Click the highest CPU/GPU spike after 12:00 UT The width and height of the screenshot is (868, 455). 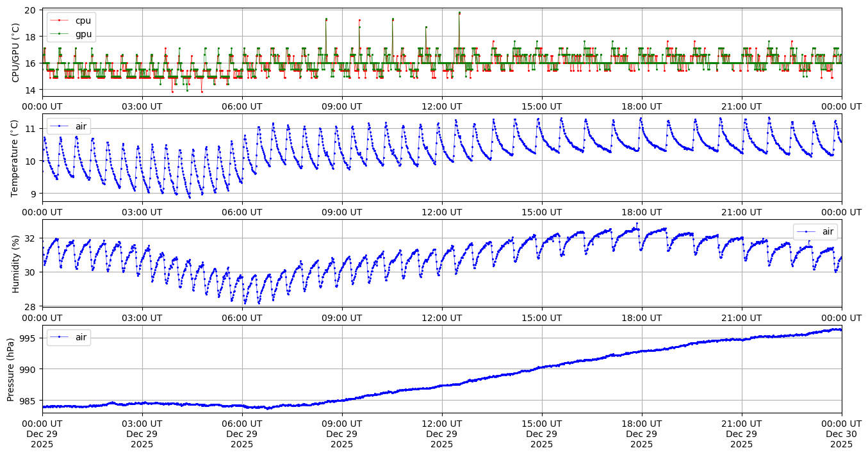click(459, 13)
